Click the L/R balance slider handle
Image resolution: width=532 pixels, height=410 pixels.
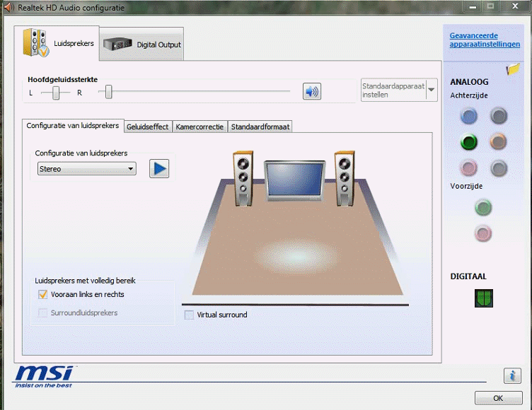[x=57, y=93]
